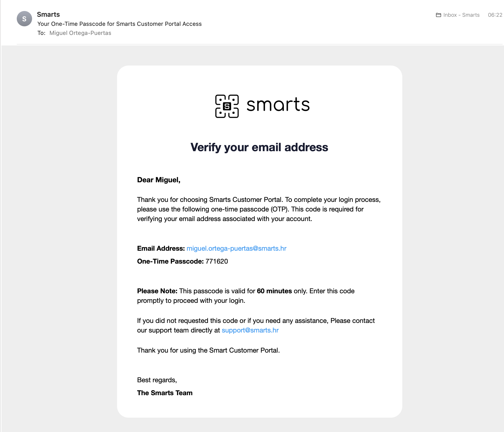Click the 06:22 received time
The width and height of the screenshot is (504, 432).
click(x=495, y=15)
